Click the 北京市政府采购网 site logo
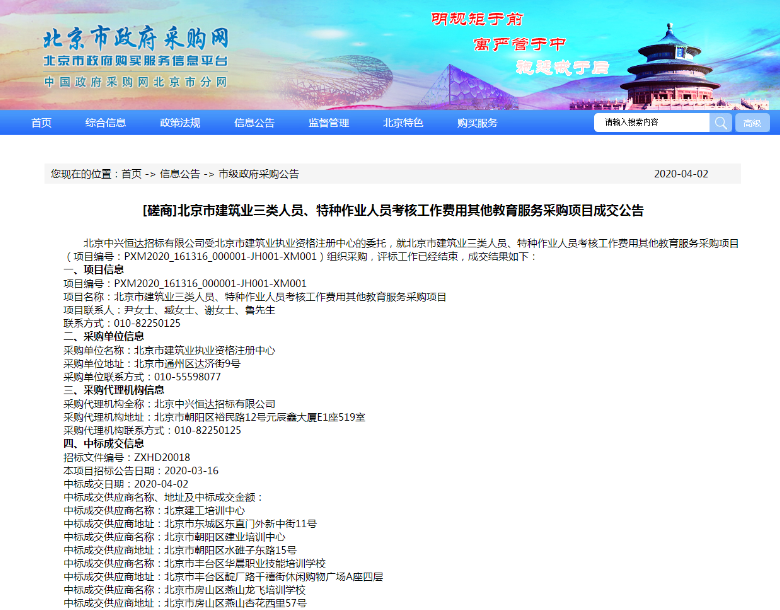This screenshot has width=780, height=610. pos(135,39)
